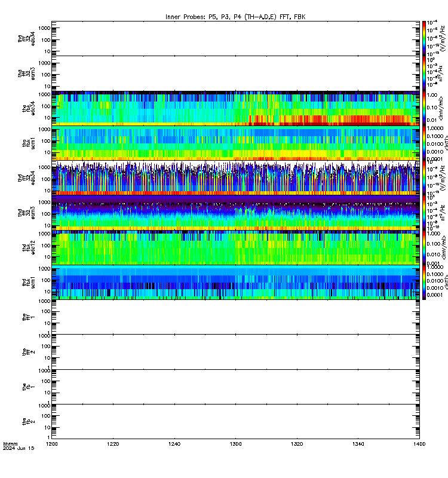The height and width of the screenshot is (478, 448).
Task: Select the 'thd fff 32 edc34' panel label
Action: point(26,178)
